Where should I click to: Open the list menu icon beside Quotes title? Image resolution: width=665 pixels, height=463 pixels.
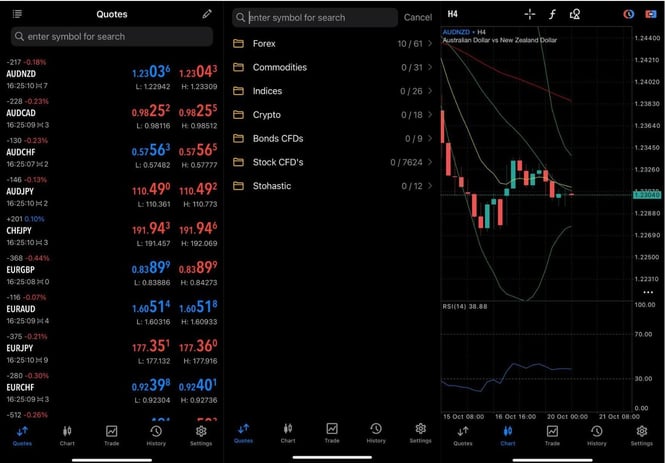17,14
